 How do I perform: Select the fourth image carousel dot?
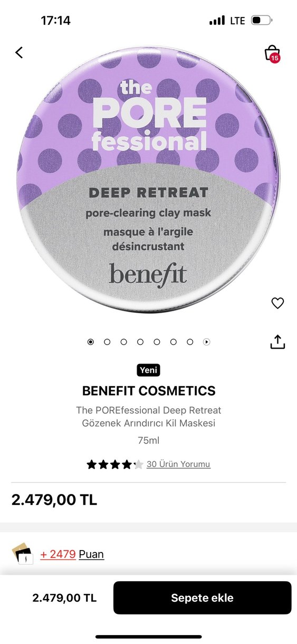(140, 342)
